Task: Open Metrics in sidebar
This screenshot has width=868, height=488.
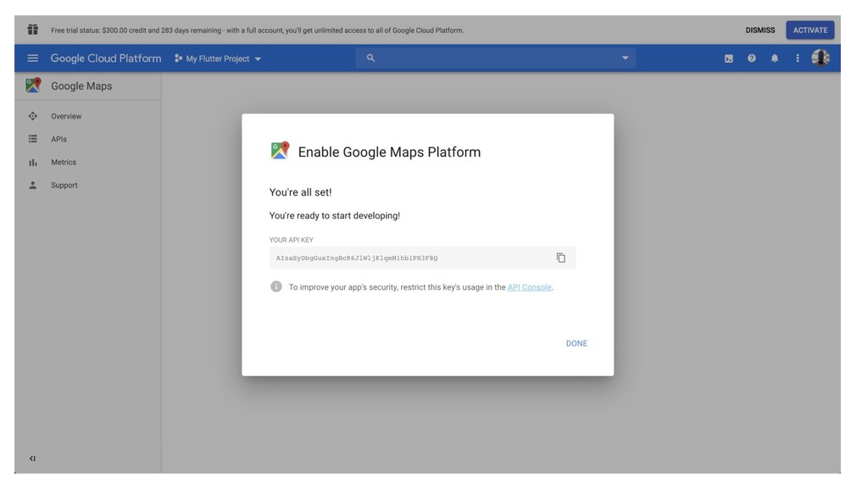Action: click(64, 162)
